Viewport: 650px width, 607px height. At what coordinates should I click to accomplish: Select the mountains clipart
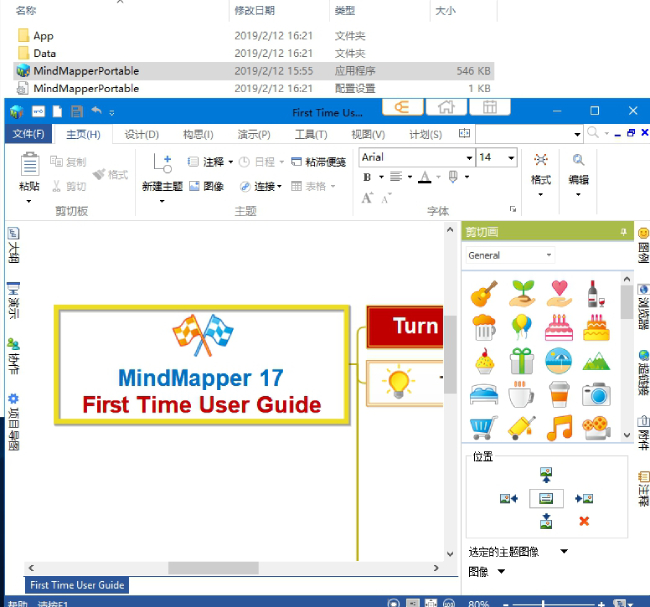[x=596, y=361]
